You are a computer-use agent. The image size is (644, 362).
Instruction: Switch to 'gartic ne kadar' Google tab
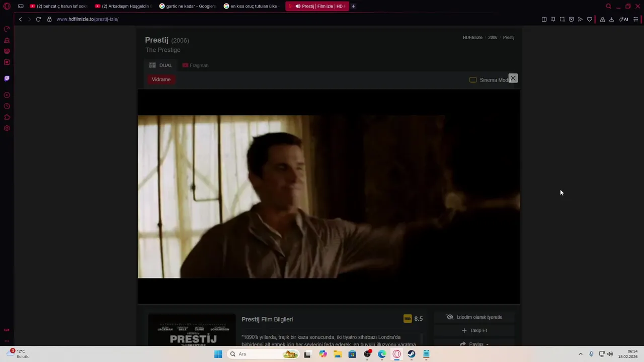coord(188,6)
